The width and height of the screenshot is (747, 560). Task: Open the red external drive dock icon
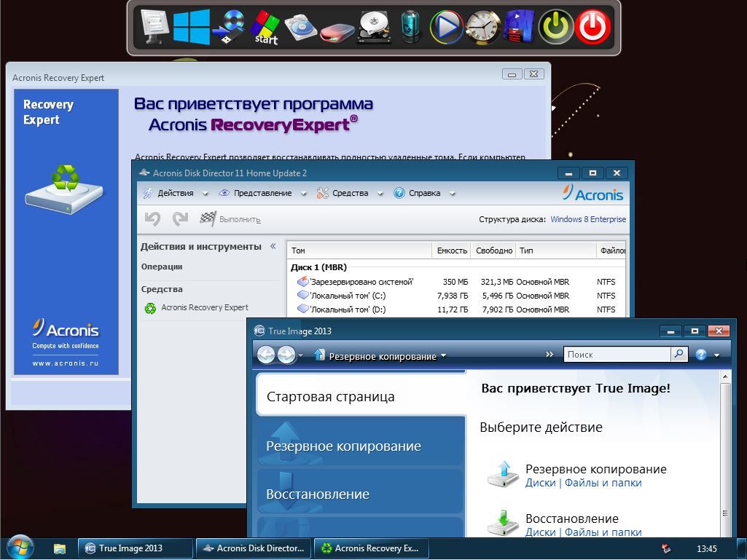[337, 32]
